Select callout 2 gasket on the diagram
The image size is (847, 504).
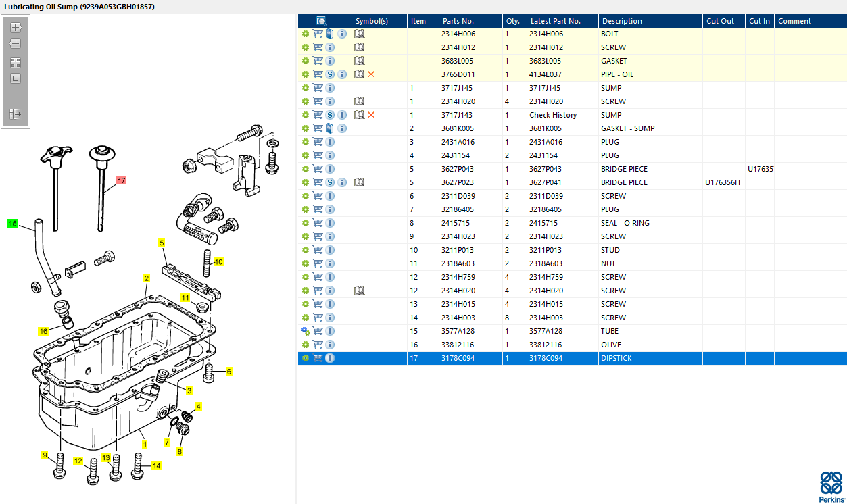[146, 278]
